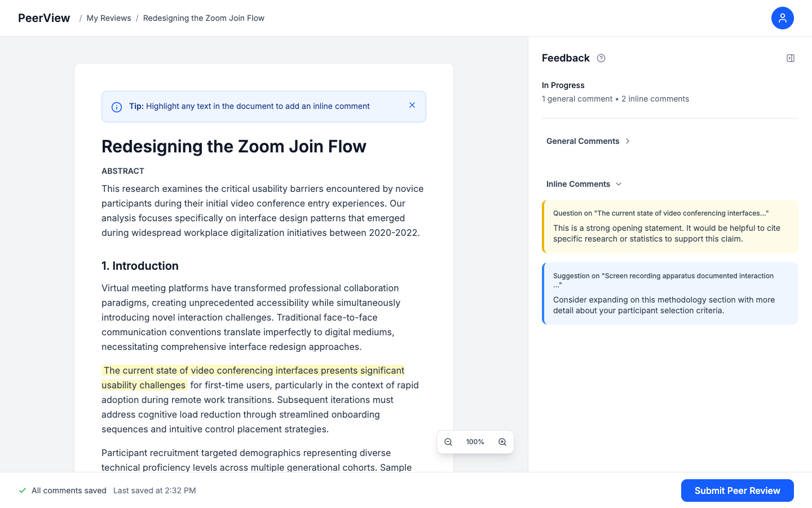This screenshot has width=812, height=508.
Task: Click the 'All comments saved' status text
Action: [69, 491]
